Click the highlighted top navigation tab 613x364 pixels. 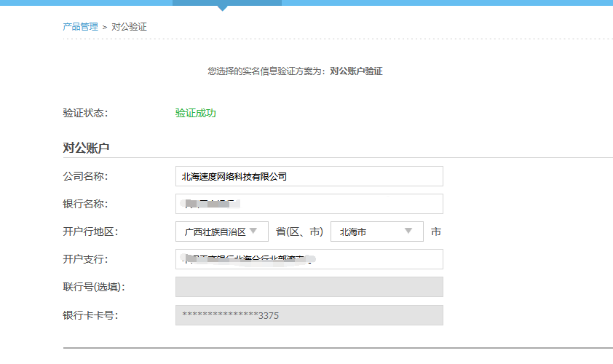tap(227, 3)
